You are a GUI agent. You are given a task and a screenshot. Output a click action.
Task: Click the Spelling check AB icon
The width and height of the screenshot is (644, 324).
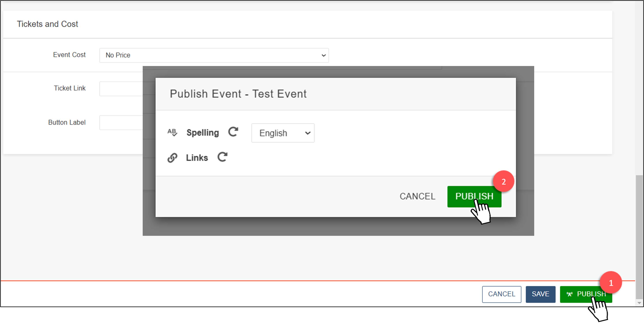(x=172, y=132)
